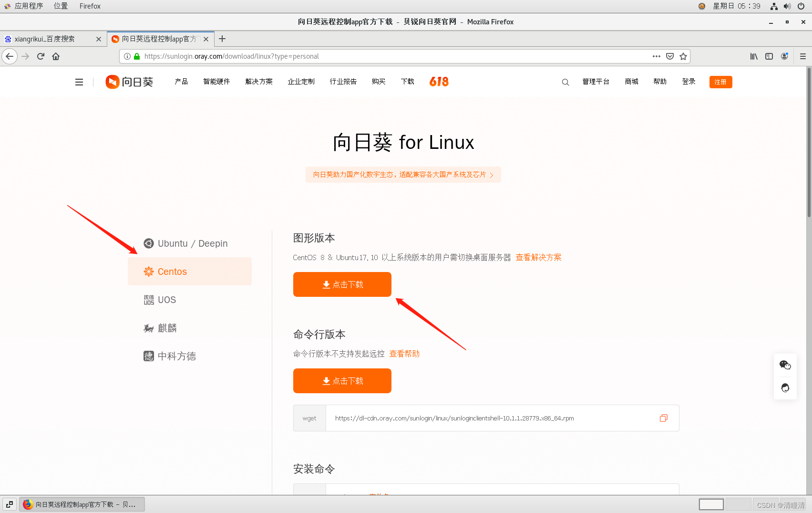The image size is (812, 513).
Task: Click the green padlock security icon
Action: pyautogui.click(x=137, y=56)
